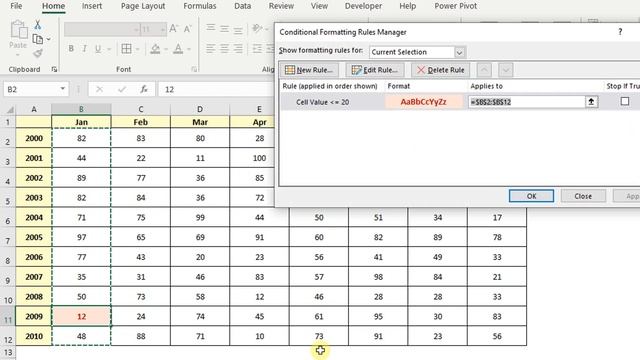Image resolution: width=640 pixels, height=360 pixels.
Task: Click the Format Painter brush icon
Action: 38,53
